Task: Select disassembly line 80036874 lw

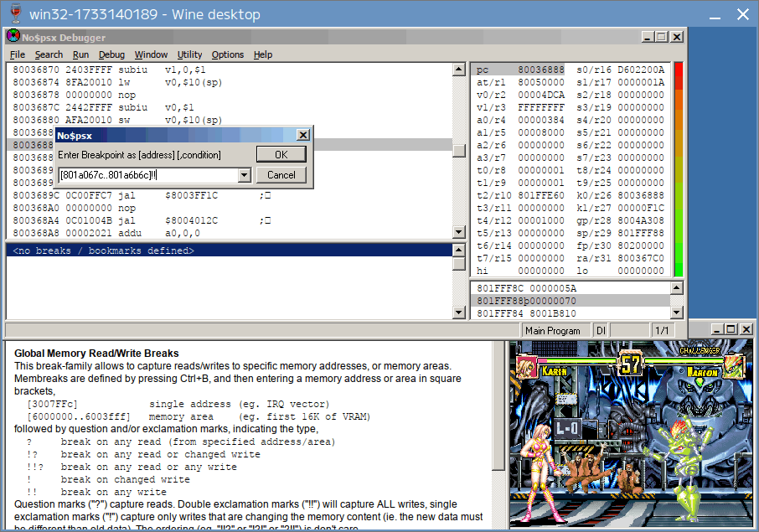Action: tap(229, 82)
